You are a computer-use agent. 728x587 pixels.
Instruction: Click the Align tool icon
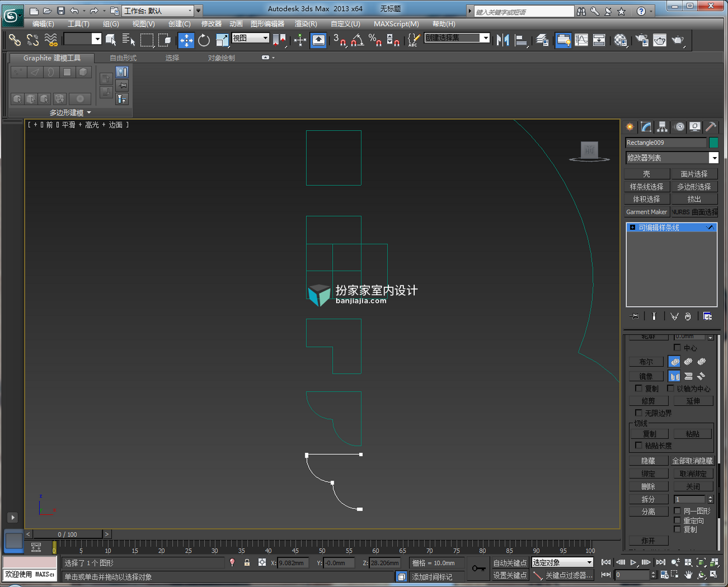[521, 40]
